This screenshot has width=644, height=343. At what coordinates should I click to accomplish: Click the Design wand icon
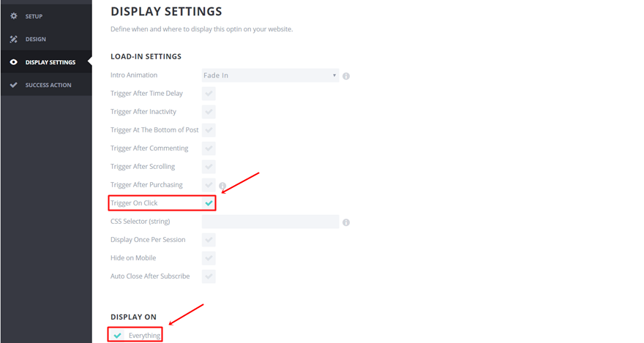pyautogui.click(x=14, y=39)
